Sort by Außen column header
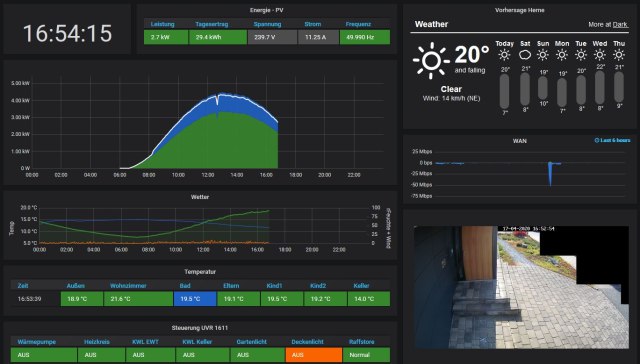Image resolution: width=640 pixels, height=364 pixels. pos(76,286)
